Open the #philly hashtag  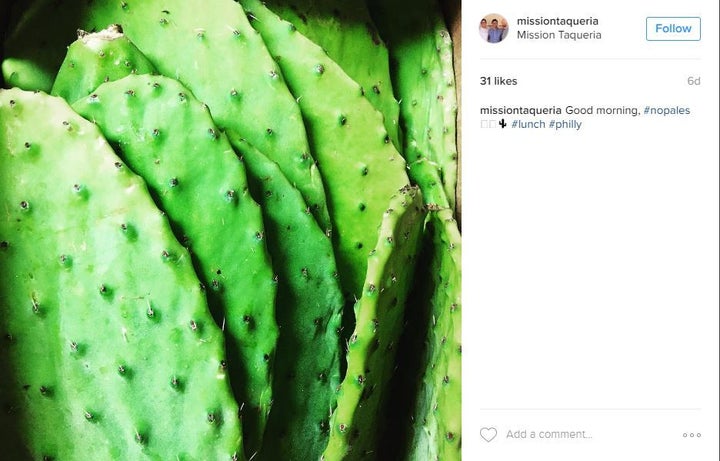point(565,124)
